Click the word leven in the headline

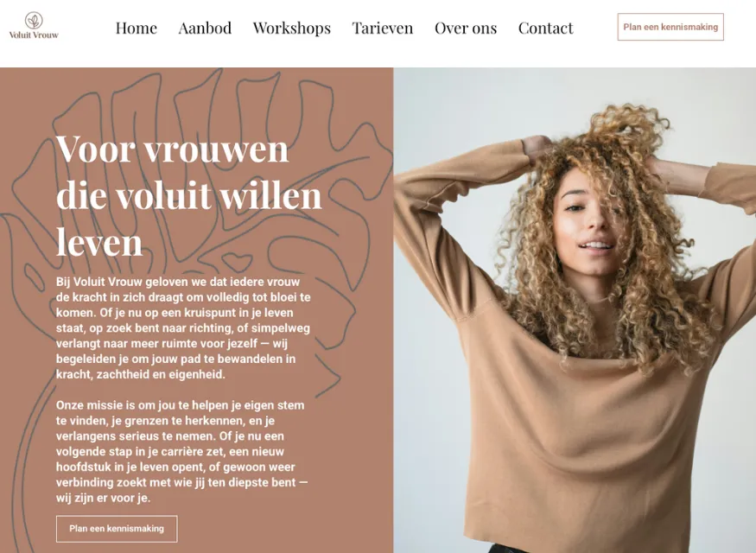point(98,242)
